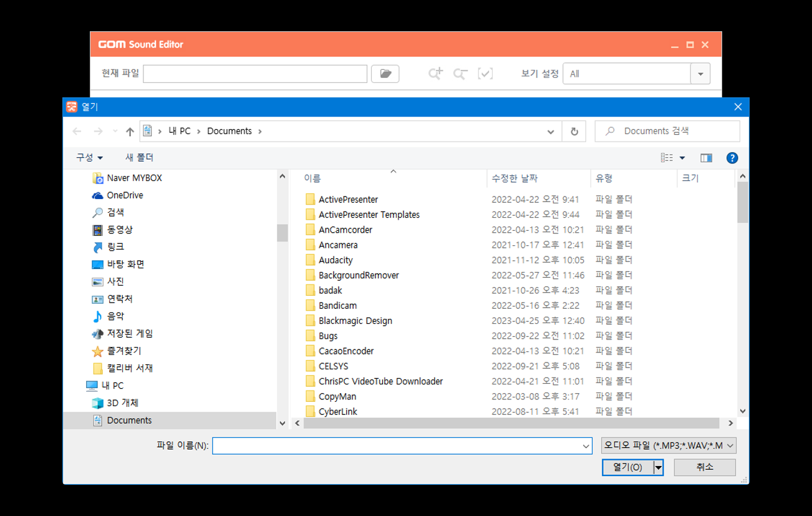Click zoom in icon in GOM Sound Editor
Screen dimensions: 812x516
point(435,74)
